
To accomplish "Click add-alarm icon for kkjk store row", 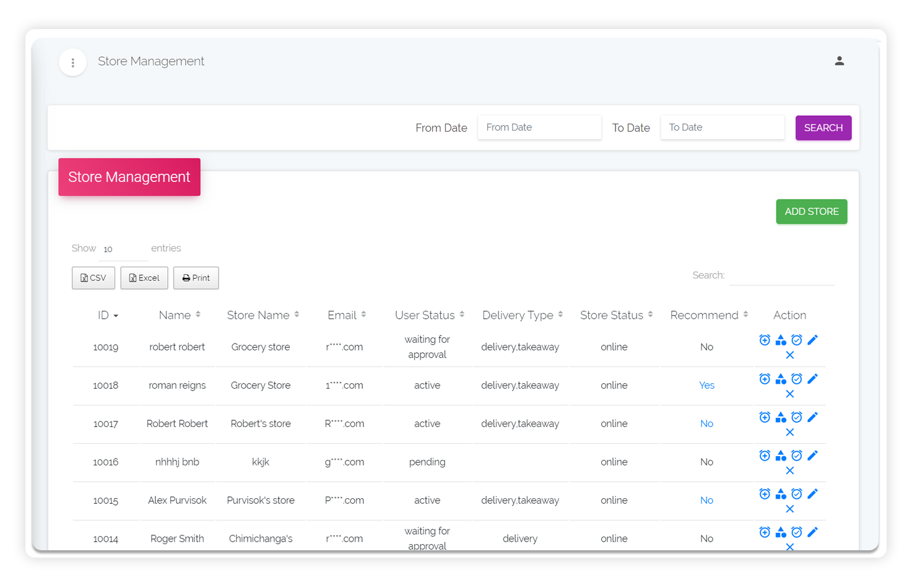I will click(x=765, y=456).
